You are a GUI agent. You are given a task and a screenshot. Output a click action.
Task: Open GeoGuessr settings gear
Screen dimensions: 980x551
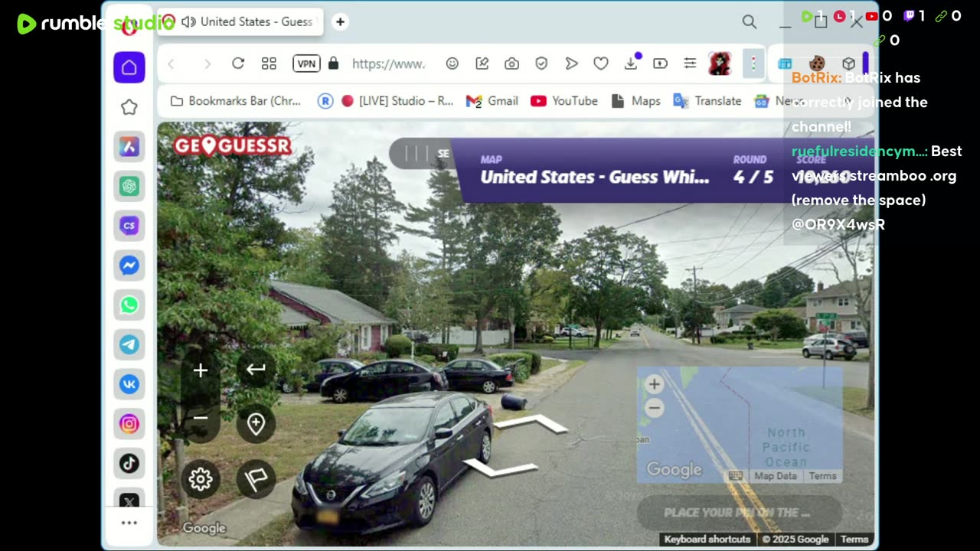coord(201,479)
